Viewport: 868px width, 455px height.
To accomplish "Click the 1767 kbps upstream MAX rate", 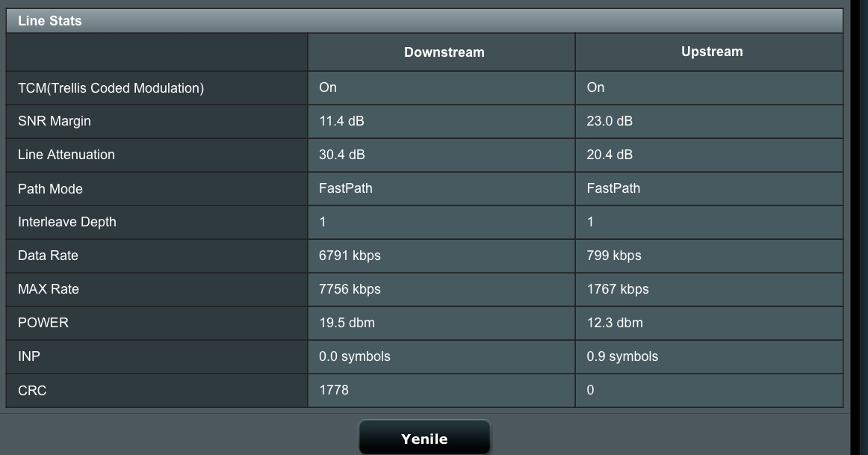I will [618, 289].
